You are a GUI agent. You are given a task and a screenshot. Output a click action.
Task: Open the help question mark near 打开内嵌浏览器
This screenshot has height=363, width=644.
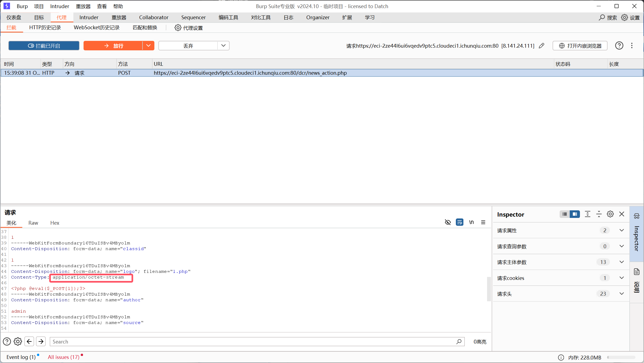tap(619, 45)
